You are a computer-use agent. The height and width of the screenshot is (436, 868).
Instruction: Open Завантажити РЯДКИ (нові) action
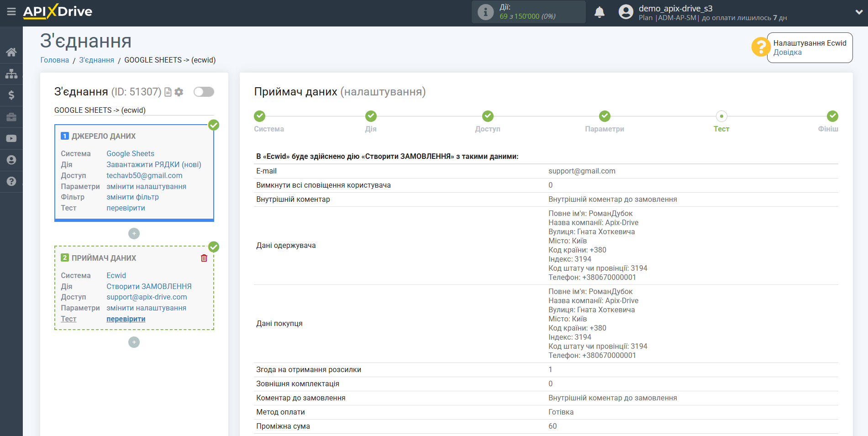pyautogui.click(x=154, y=165)
